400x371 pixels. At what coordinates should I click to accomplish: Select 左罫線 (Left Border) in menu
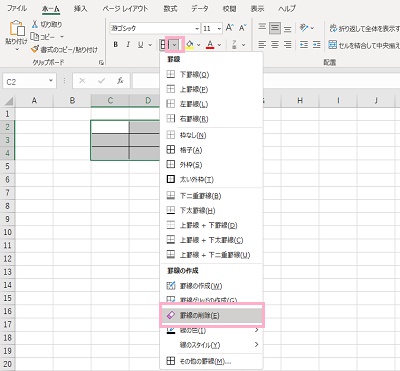(x=211, y=104)
